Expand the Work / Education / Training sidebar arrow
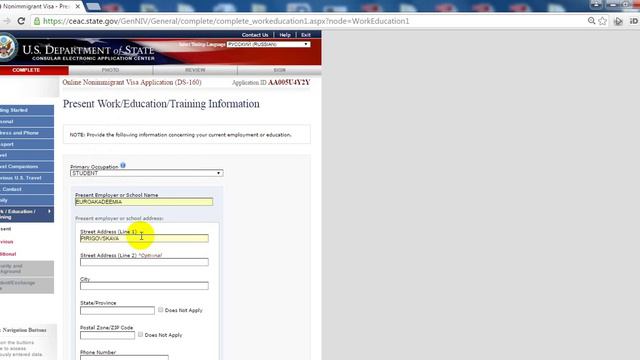Viewport: 640px width, 360px height. (49, 211)
